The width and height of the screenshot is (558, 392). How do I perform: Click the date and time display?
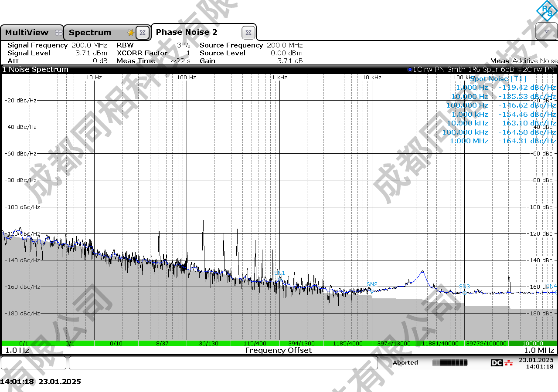click(x=536, y=363)
